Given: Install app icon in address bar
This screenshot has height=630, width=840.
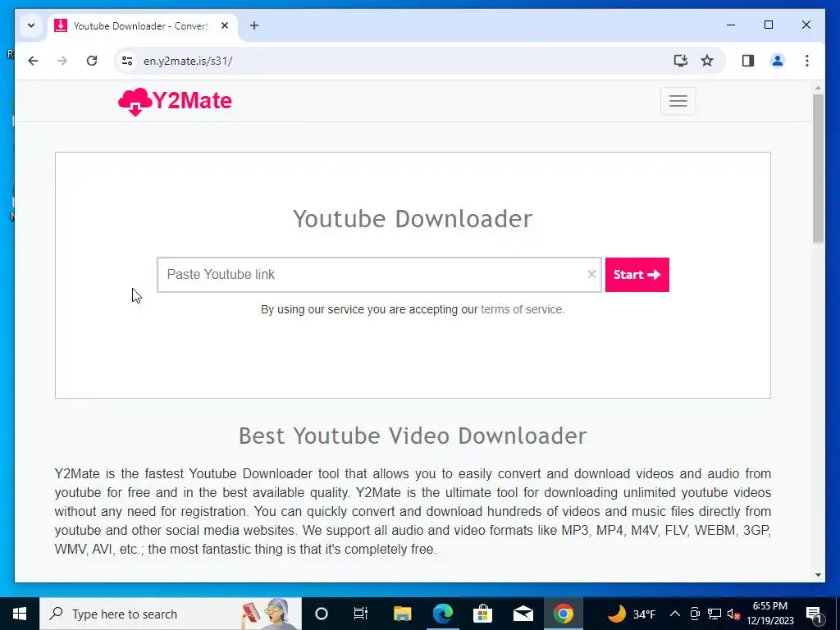Looking at the screenshot, I should tap(680, 61).
